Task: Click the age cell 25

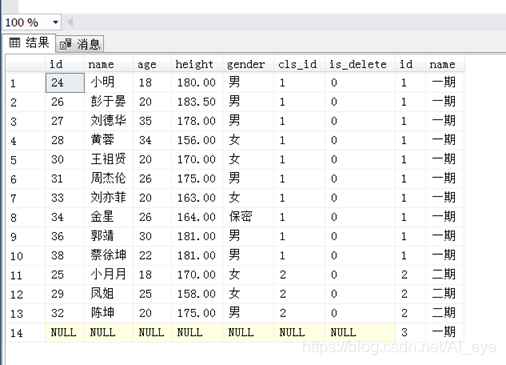Action: coord(152,294)
